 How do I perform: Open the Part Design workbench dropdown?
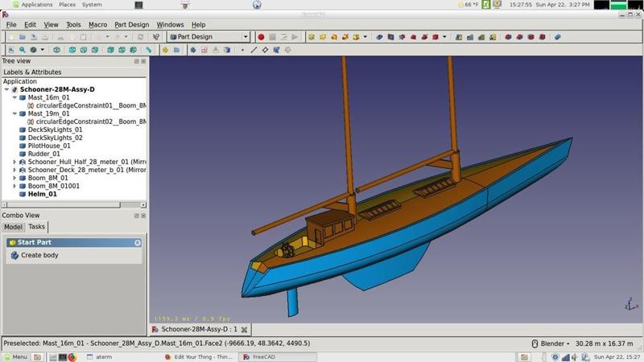point(208,37)
